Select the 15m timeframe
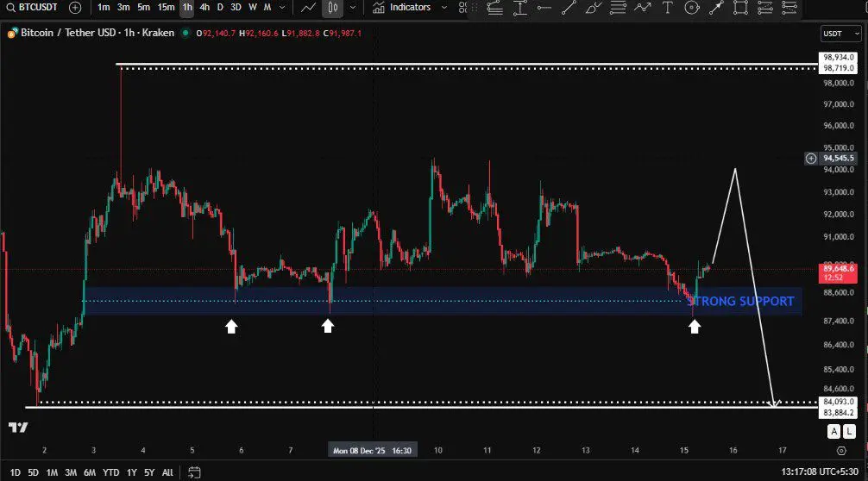This screenshot has height=481, width=868. point(166,7)
